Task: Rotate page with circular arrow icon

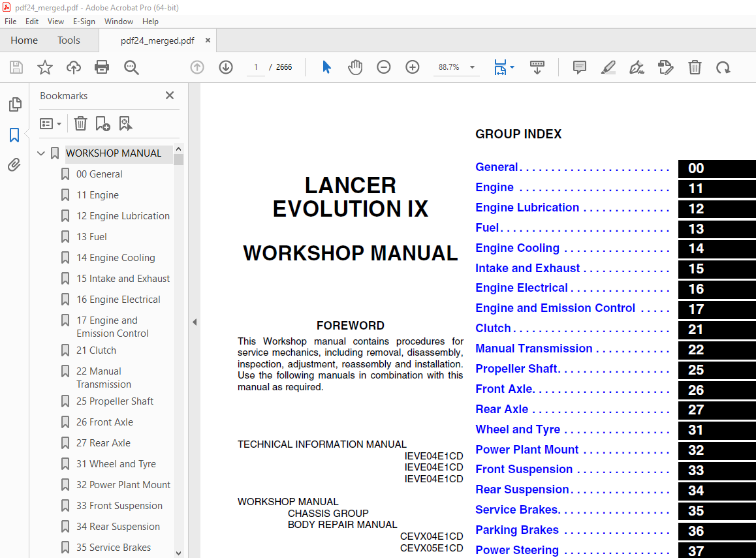Action: 723,67
